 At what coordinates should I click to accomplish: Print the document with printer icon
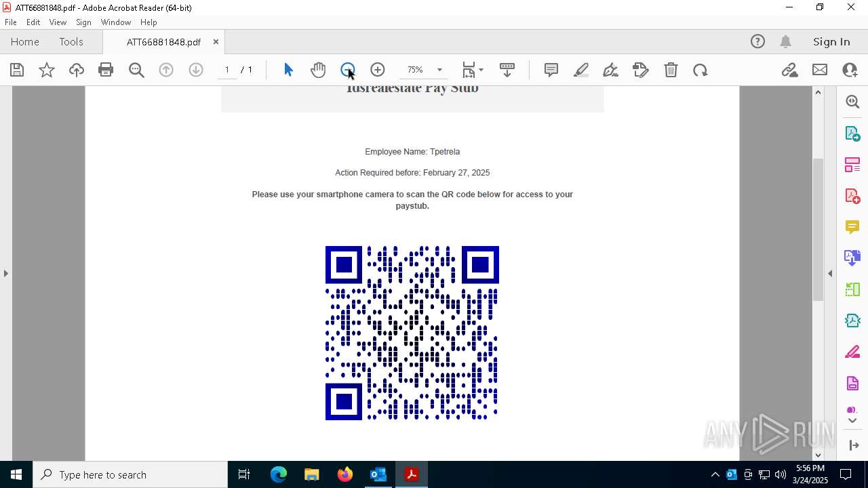coord(106,70)
